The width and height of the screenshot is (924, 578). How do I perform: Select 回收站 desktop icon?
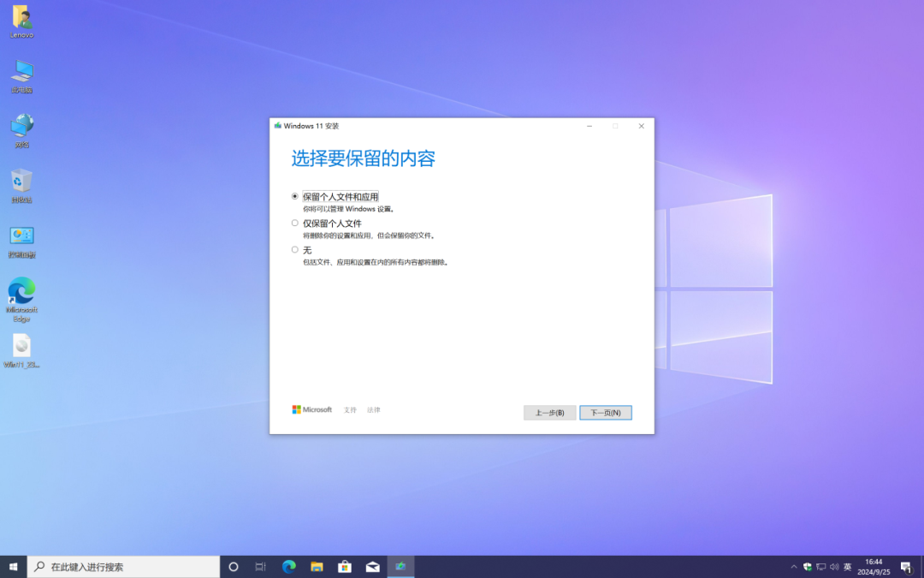(x=21, y=186)
